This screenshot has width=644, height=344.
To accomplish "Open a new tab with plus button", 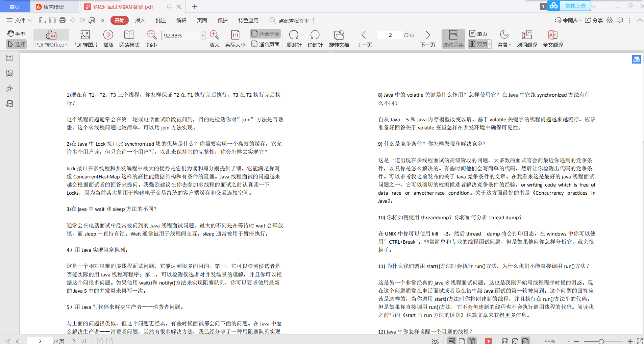I will point(195,6).
